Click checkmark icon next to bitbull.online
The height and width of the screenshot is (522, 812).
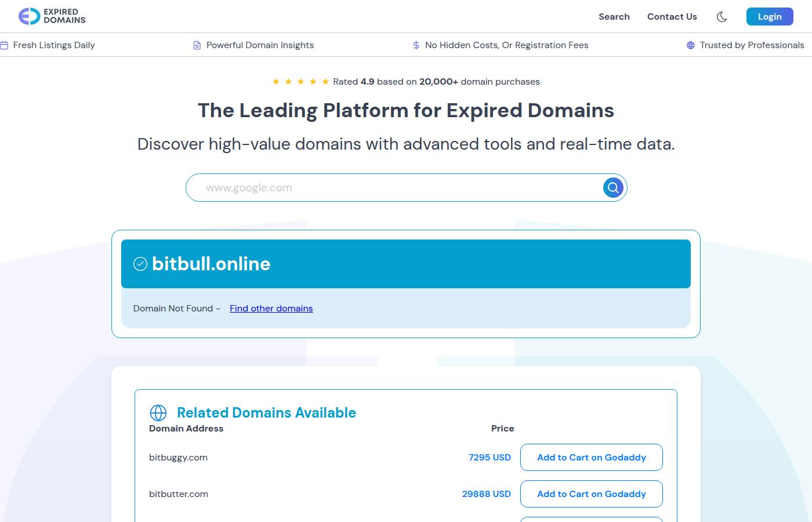coord(140,264)
